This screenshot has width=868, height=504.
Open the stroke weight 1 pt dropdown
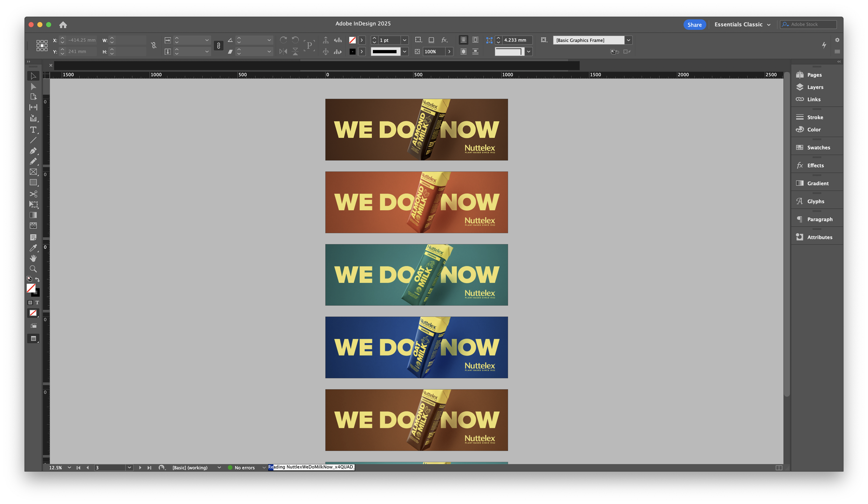point(404,40)
